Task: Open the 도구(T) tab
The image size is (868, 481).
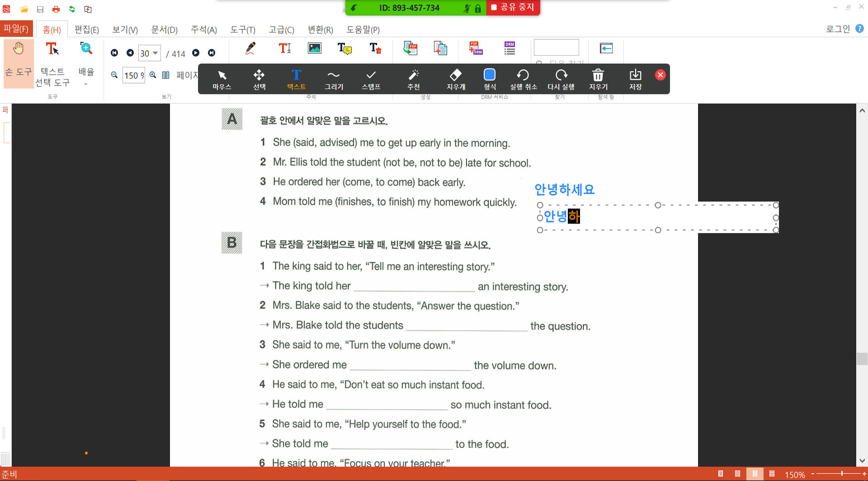Action: 243,29
